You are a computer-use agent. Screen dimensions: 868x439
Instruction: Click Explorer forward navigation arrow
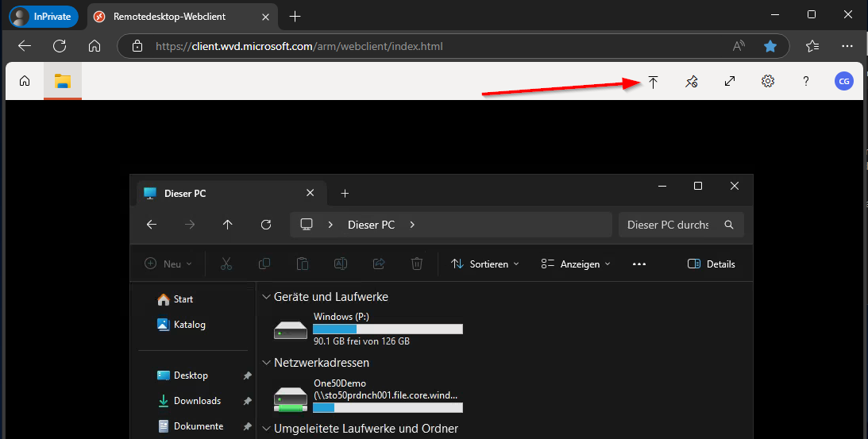pos(190,225)
